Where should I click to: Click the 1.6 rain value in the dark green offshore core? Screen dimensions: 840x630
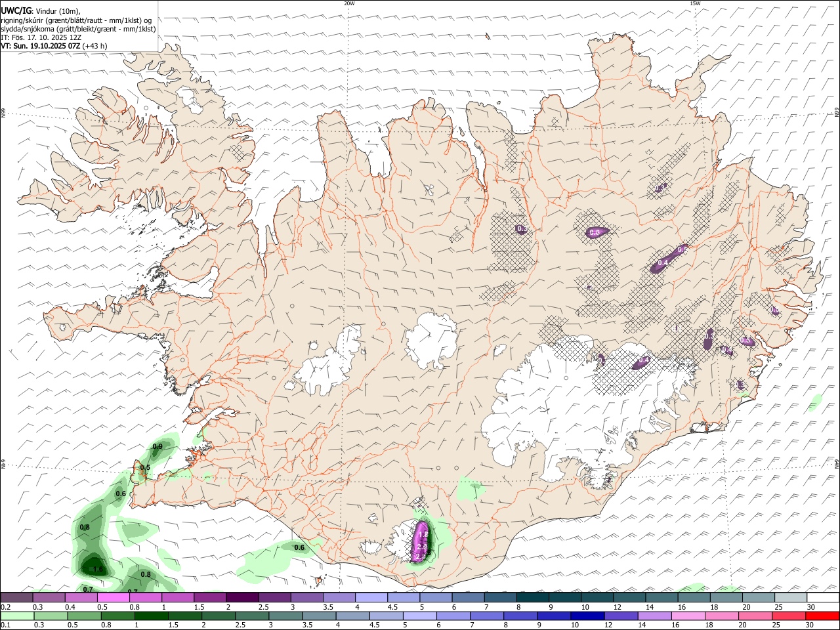[98, 570]
